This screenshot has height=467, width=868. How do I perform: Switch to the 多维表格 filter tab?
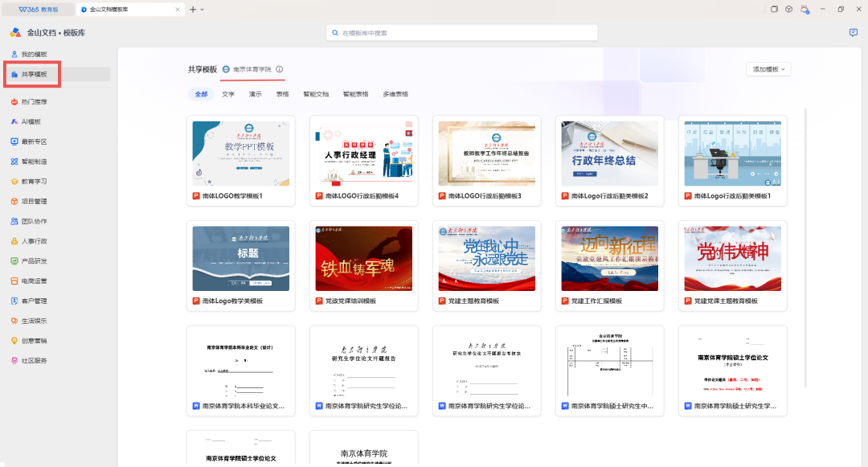(395, 94)
